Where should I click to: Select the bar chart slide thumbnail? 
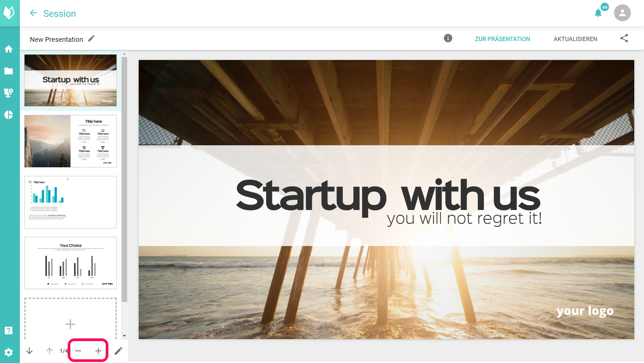click(70, 202)
